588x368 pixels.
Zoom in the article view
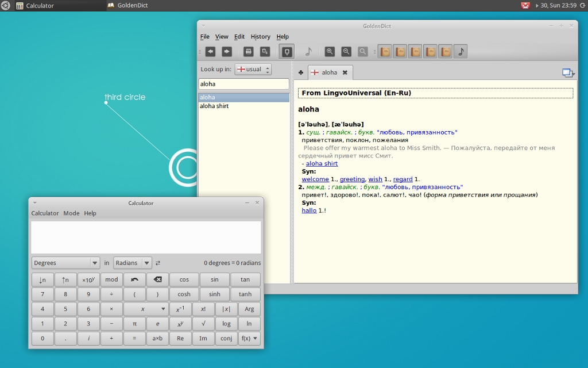(330, 51)
